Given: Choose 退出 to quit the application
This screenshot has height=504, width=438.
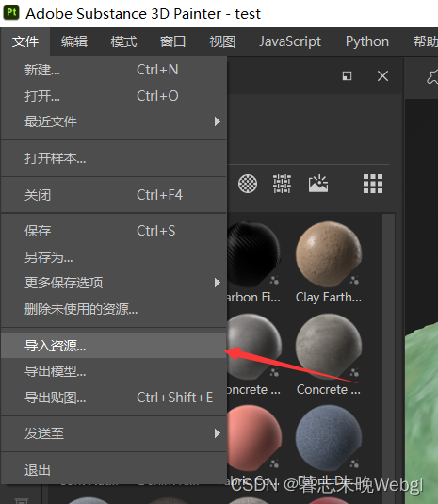Looking at the screenshot, I should pos(113,470).
